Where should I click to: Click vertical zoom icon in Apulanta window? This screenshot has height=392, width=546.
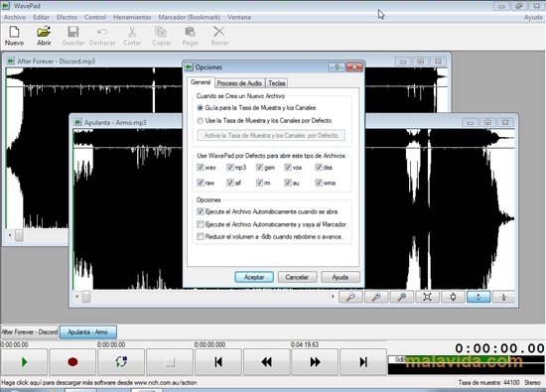click(453, 297)
